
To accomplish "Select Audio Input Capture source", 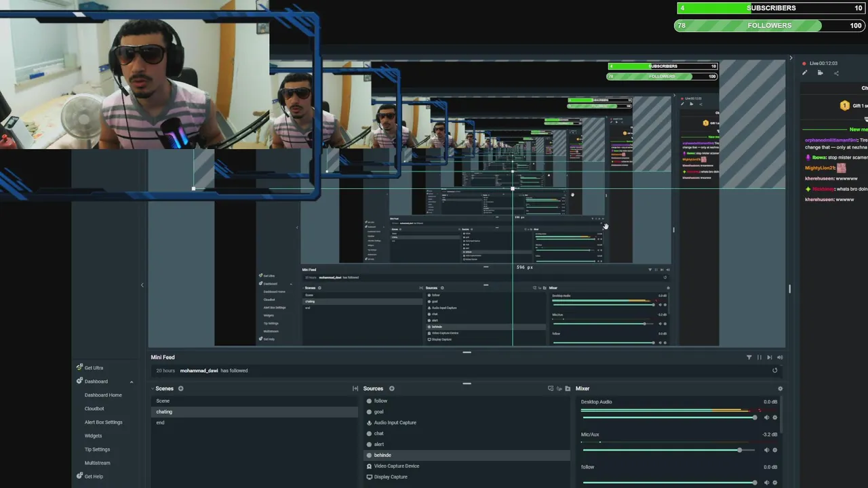I will (x=467, y=423).
